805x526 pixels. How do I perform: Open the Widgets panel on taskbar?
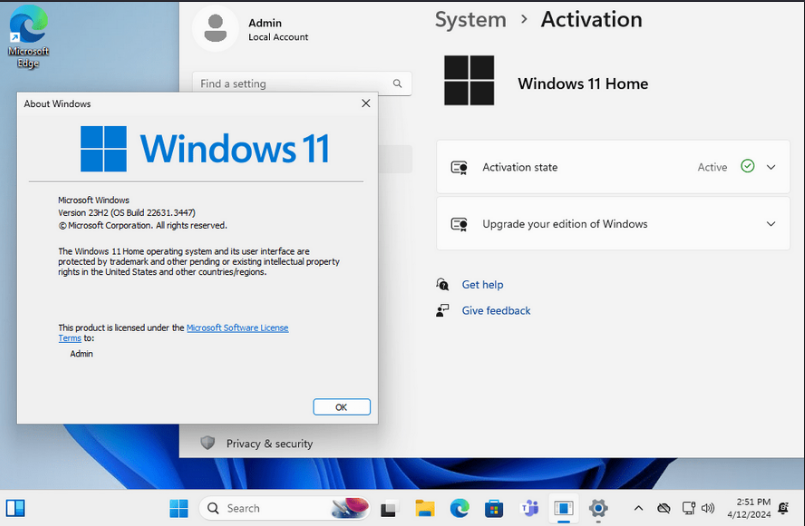(15, 508)
